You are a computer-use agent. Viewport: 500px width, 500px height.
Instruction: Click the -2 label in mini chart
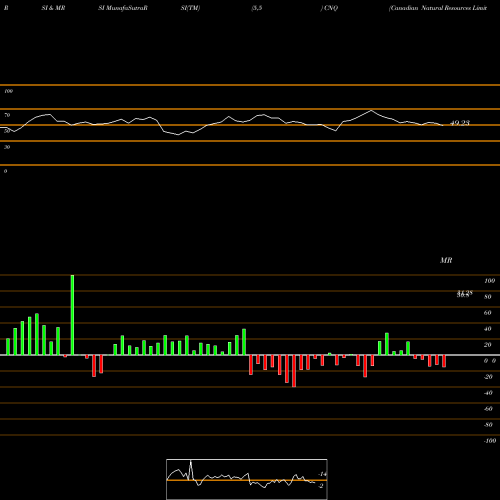coord(321,486)
